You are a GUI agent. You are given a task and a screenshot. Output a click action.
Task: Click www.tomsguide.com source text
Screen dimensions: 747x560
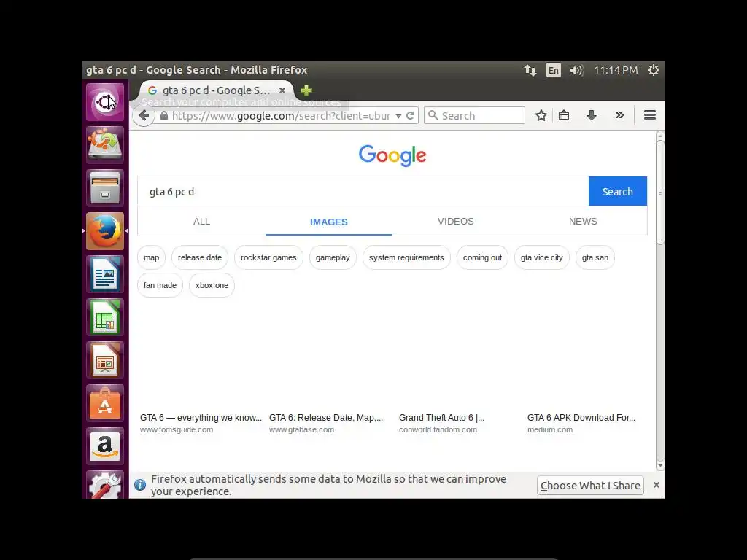[177, 429]
